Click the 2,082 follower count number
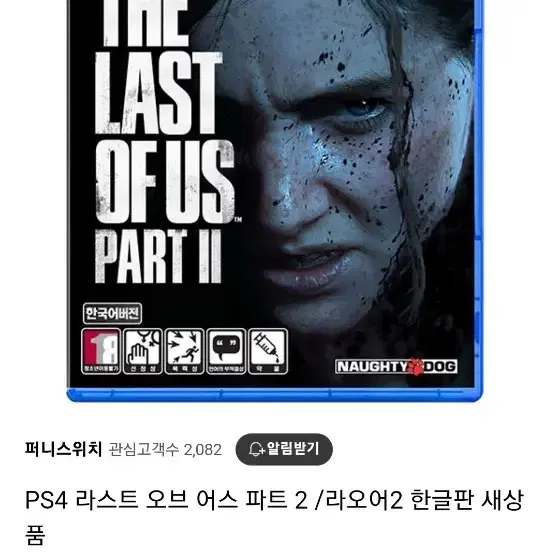Screen dimensions: 559x559 pyautogui.click(x=202, y=450)
